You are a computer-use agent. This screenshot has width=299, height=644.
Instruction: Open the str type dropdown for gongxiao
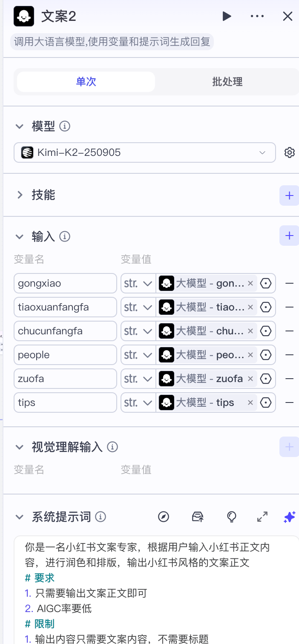point(138,283)
